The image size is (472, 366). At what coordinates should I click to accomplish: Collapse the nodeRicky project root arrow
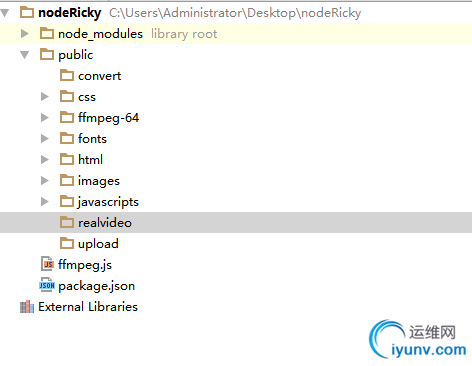pyautogui.click(x=5, y=13)
